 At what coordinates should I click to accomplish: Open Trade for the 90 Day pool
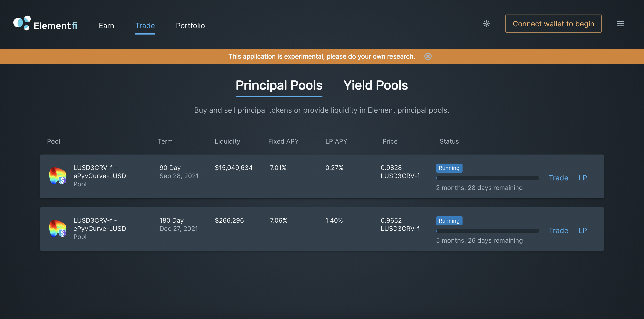click(558, 178)
